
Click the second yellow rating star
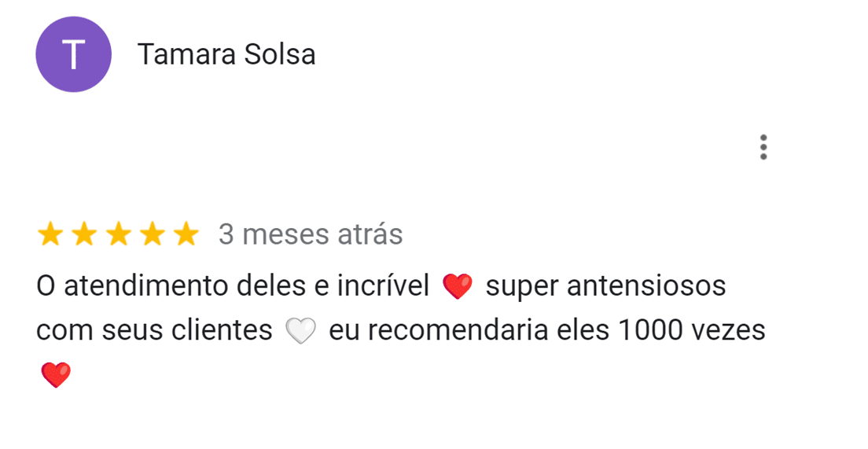point(84,234)
